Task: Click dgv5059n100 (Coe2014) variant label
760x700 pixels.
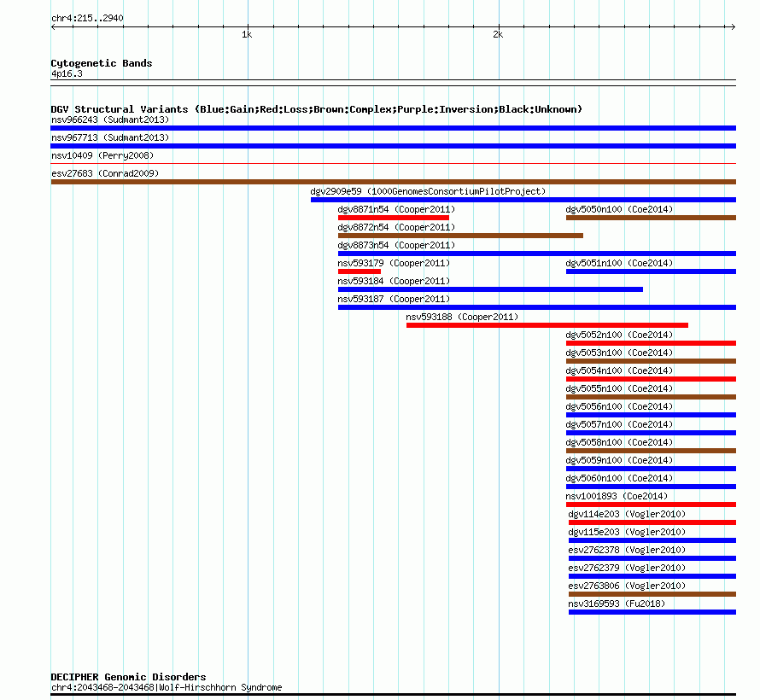Action: tap(619, 460)
